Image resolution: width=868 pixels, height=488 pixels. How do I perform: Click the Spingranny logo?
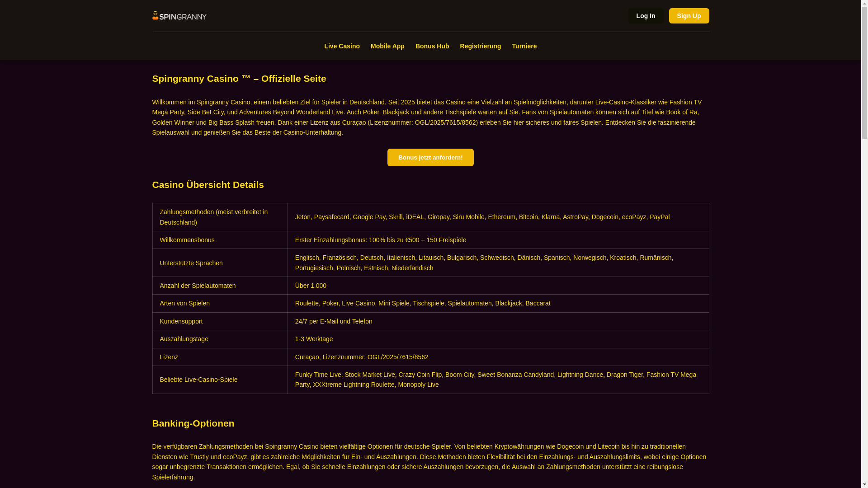pyautogui.click(x=179, y=16)
